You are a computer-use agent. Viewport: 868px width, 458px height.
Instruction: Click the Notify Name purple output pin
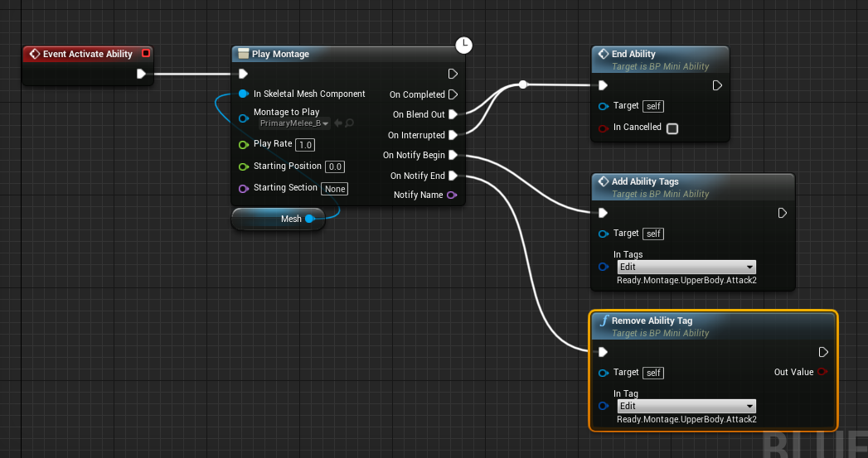click(x=452, y=195)
